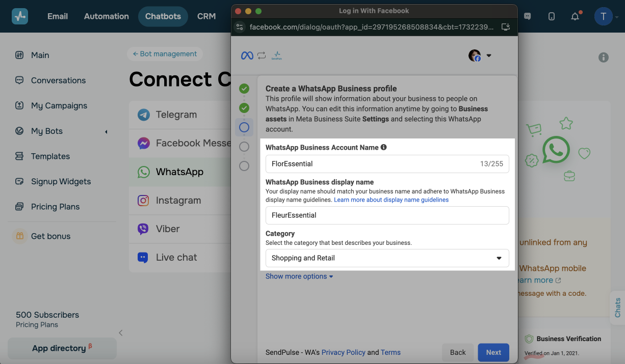
Task: Click the WhatsApp Business display name field
Action: [387, 215]
